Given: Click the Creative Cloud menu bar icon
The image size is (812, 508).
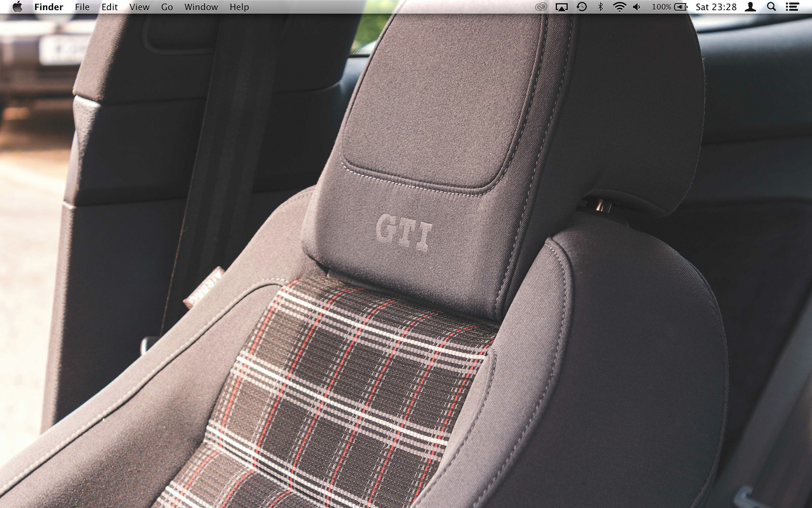Looking at the screenshot, I should coord(541,7).
